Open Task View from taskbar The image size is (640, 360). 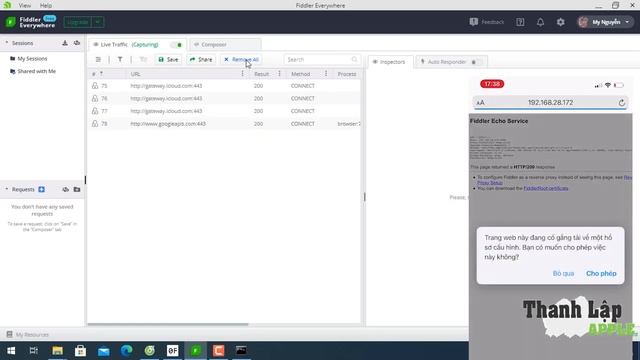pos(34,351)
